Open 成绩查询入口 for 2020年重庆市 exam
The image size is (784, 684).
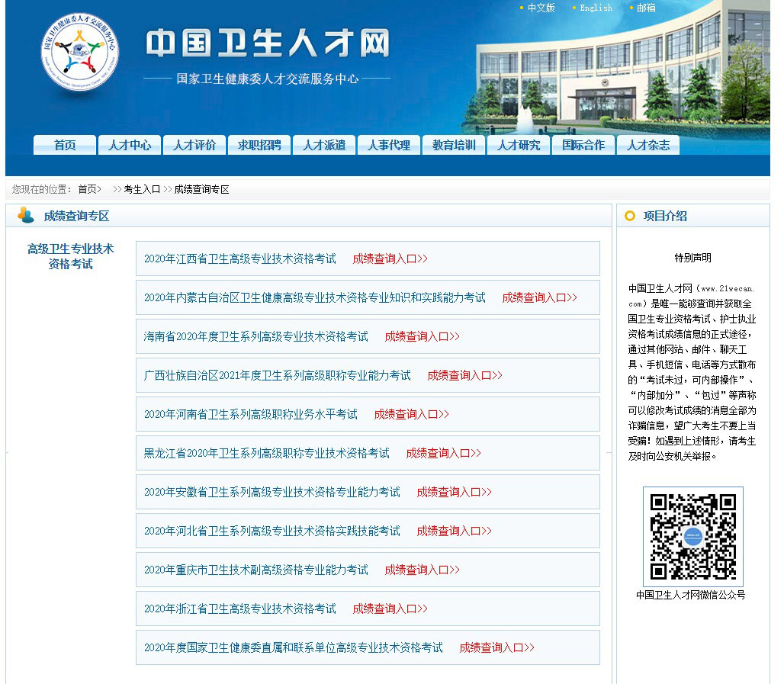422,570
